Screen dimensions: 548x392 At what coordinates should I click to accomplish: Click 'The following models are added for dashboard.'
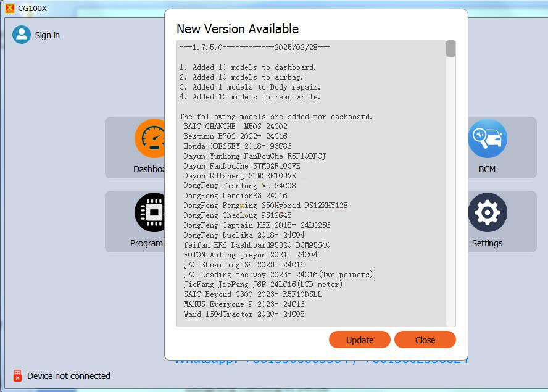click(x=276, y=117)
